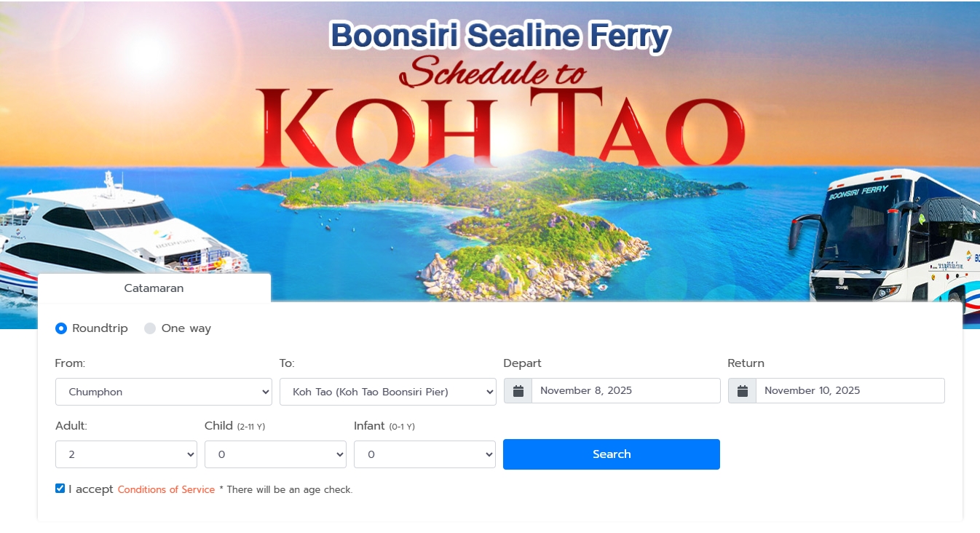Viewport: 980px width, 533px height.
Task: Select the Roundtrip radio button
Action: [x=61, y=328]
